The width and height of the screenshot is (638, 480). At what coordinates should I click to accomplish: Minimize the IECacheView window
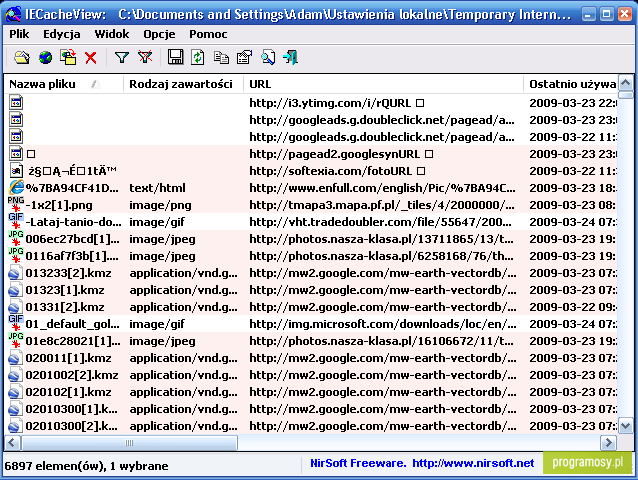(588, 15)
